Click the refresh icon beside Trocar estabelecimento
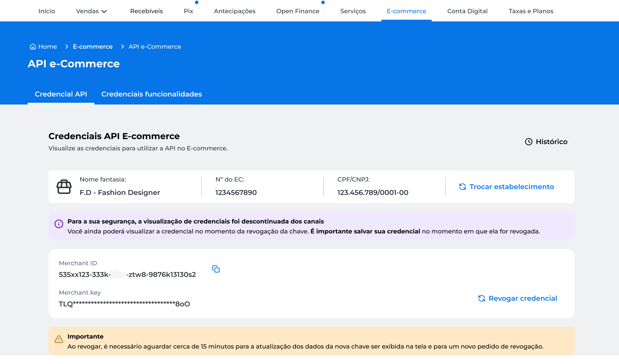 point(463,187)
